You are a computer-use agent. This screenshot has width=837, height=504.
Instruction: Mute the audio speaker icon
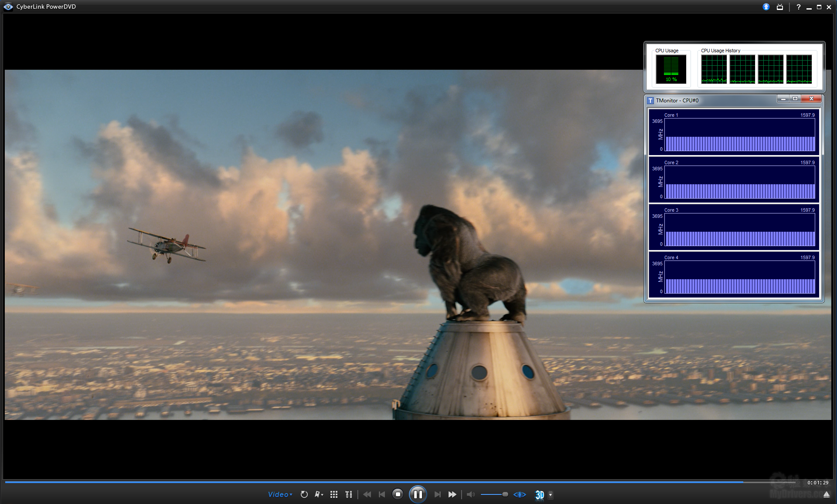tap(470, 494)
